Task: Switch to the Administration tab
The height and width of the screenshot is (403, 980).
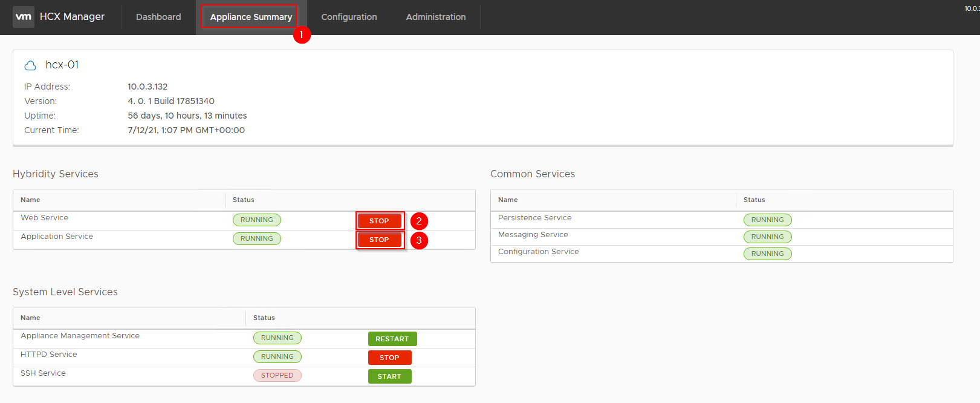Action: [x=436, y=17]
